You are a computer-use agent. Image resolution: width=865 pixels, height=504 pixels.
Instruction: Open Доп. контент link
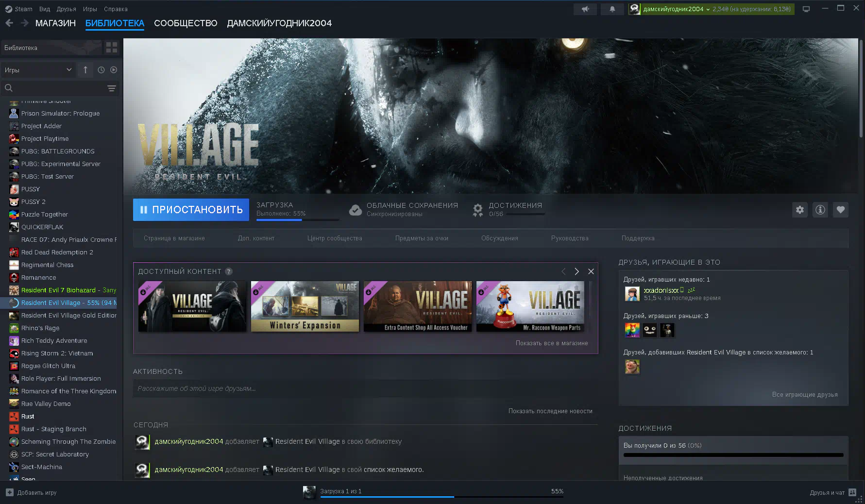coord(256,238)
